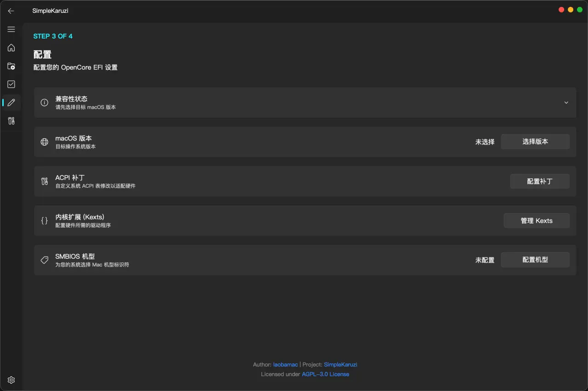Open the 管理 Kexts button
The height and width of the screenshot is (391, 588).
[536, 221]
